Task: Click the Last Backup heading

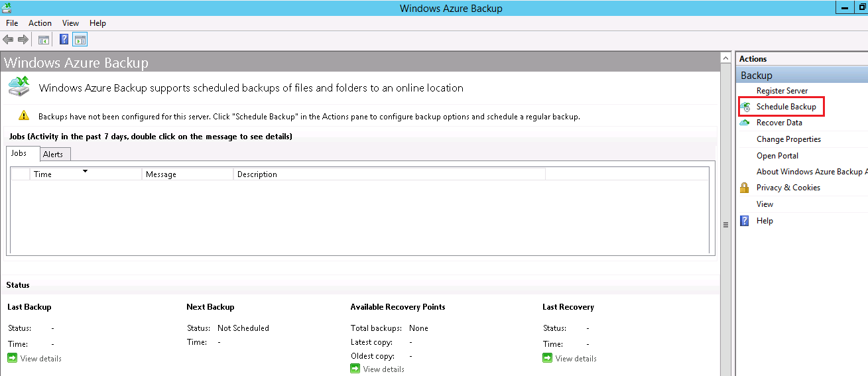Action: tap(29, 307)
